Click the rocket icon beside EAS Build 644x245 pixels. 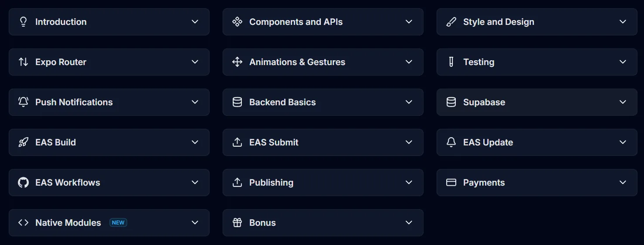tap(23, 142)
